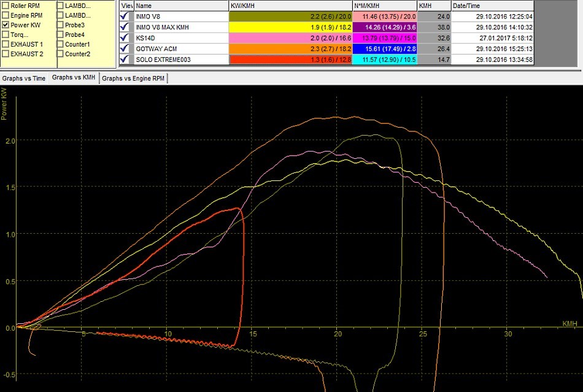Open the Graphs vs Engine RPM tab
Image resolution: width=583 pixels, height=392 pixels.
[133, 79]
